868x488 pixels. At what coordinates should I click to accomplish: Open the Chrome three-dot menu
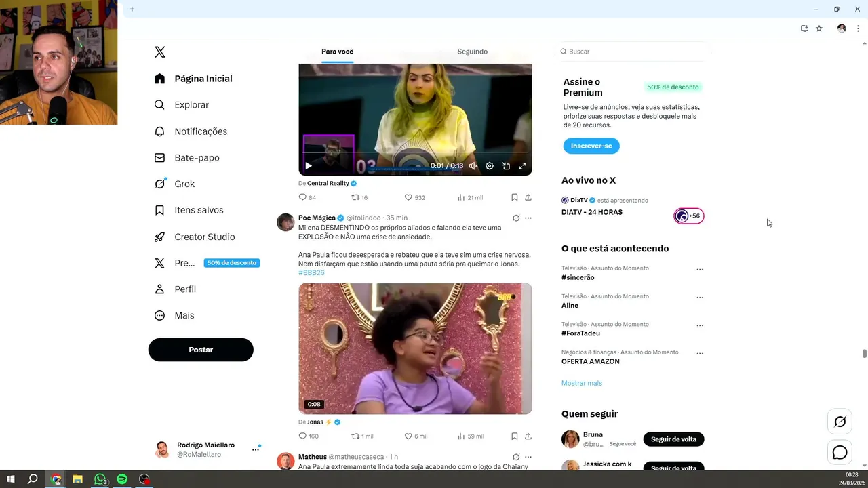858,28
